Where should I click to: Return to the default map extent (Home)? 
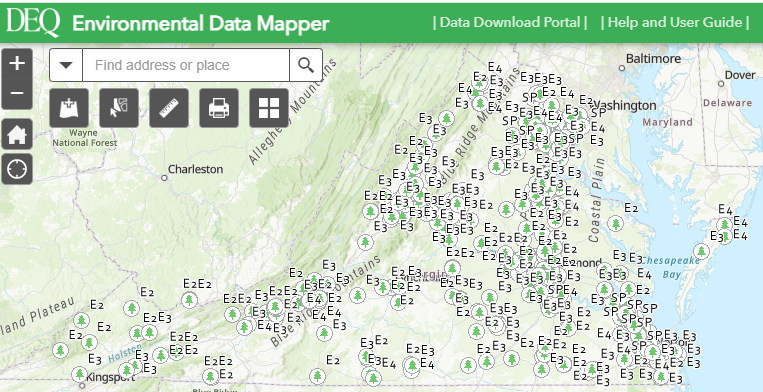17,134
